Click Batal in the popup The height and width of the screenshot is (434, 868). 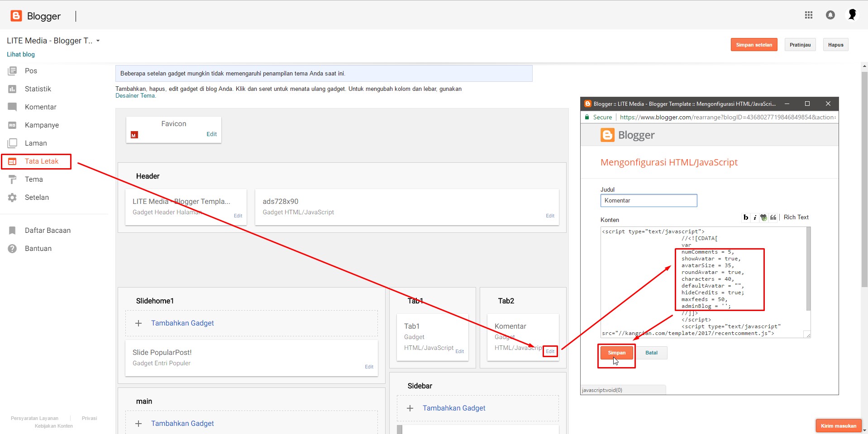(x=651, y=353)
